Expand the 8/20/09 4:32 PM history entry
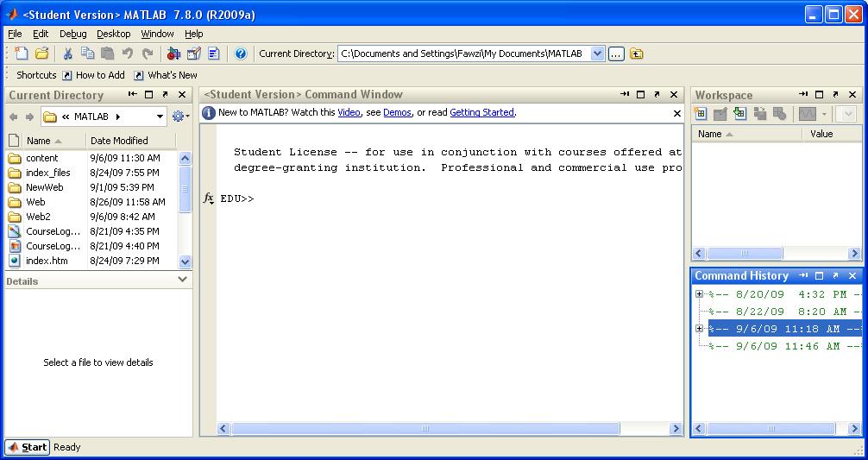The width and height of the screenshot is (868, 460). pos(699,294)
